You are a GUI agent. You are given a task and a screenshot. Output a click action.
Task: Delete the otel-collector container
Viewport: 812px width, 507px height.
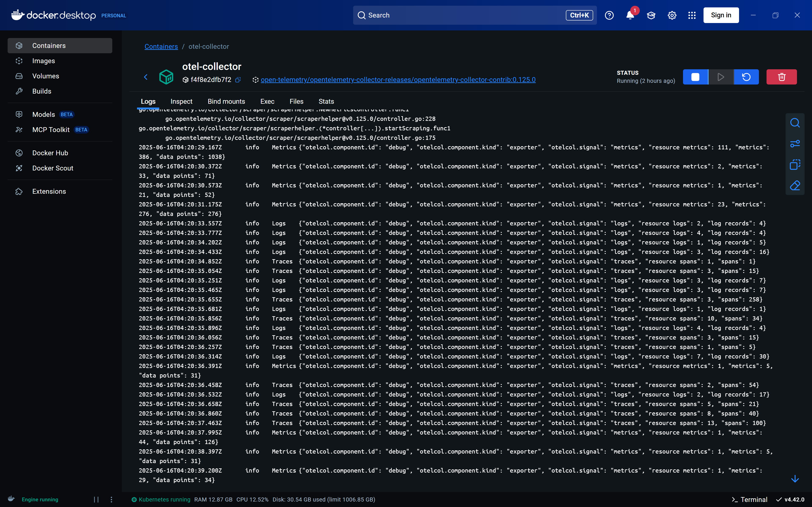[x=782, y=77]
